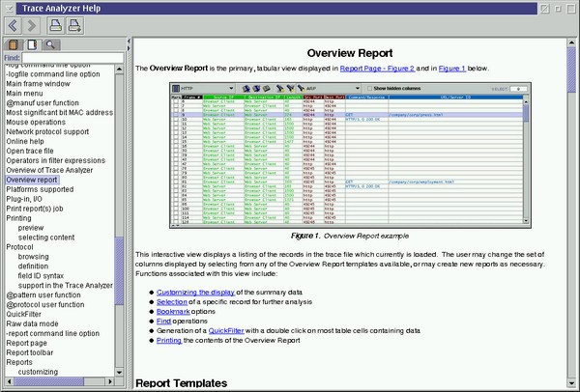Select 'Operators in filter expressions' entry

55,160
